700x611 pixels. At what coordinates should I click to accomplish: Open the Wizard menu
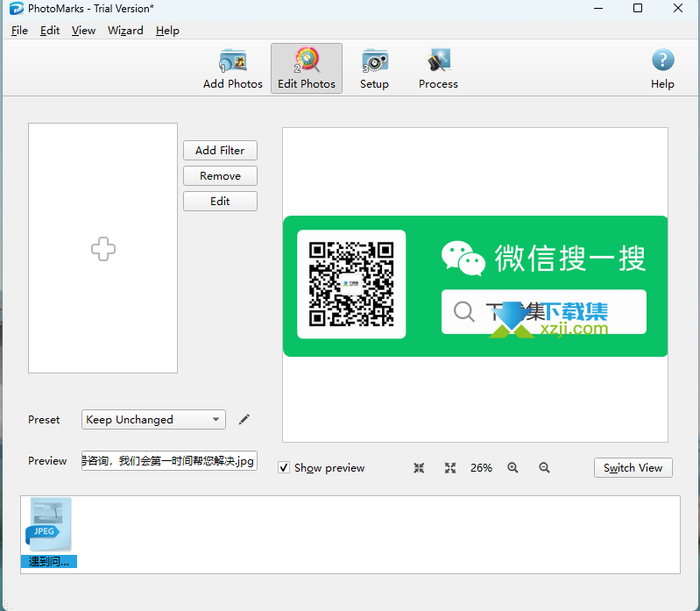[x=125, y=31]
